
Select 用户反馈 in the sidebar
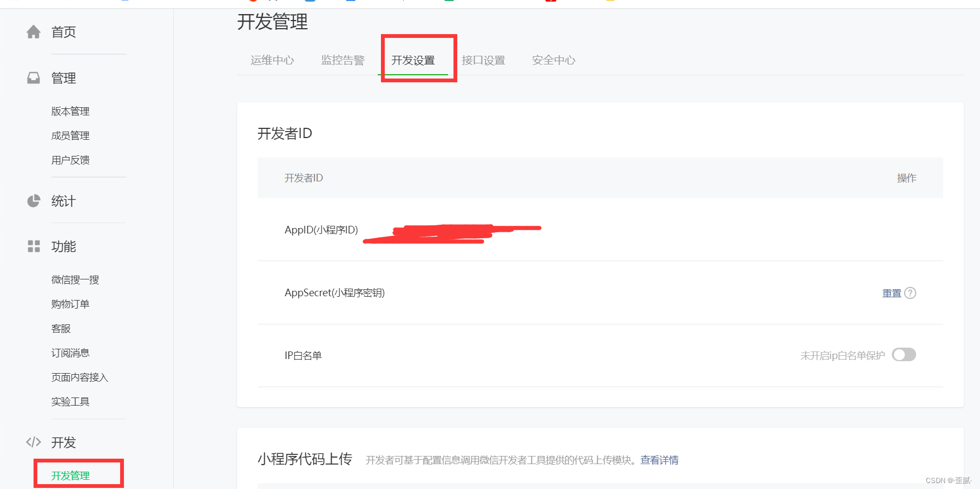70,160
